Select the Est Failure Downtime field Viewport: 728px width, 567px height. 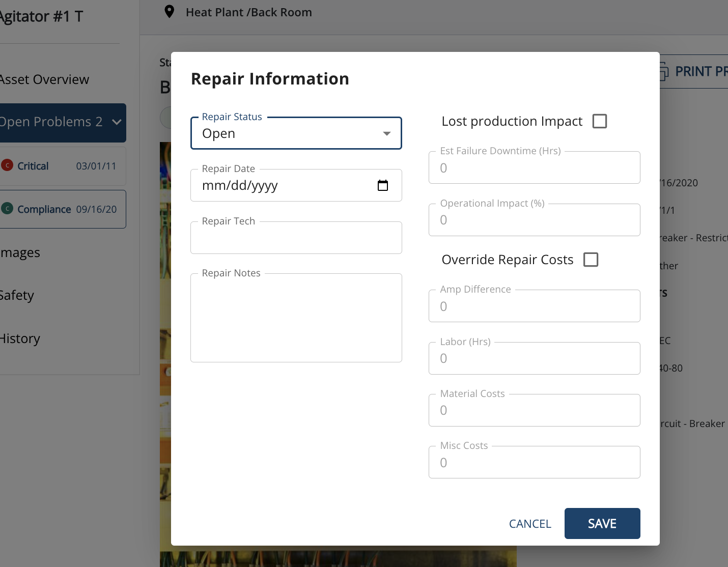pyautogui.click(x=534, y=168)
